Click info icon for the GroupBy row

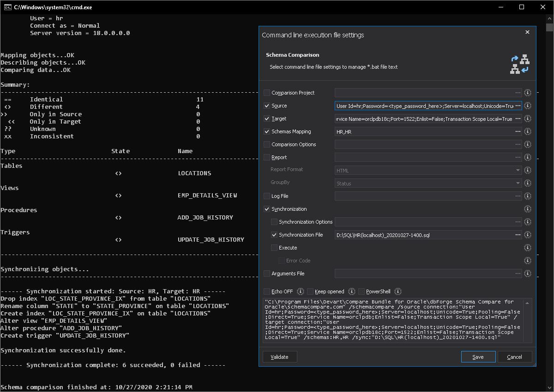pyautogui.click(x=528, y=183)
